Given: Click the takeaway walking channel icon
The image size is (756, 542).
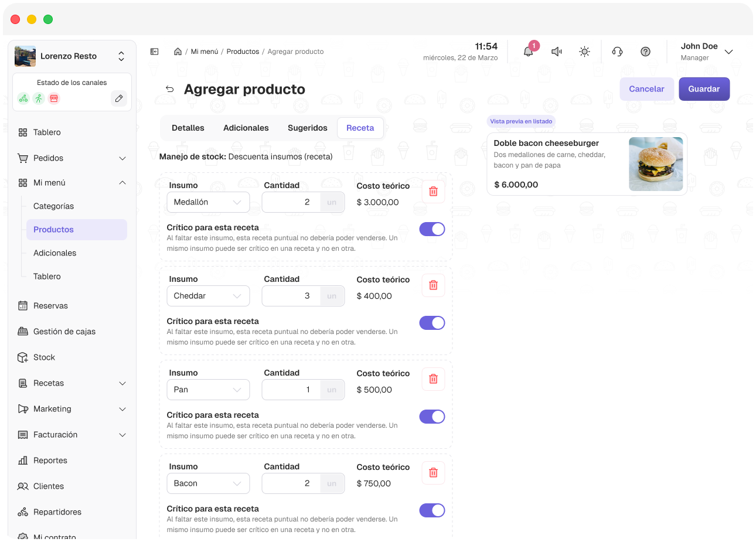Looking at the screenshot, I should [39, 98].
